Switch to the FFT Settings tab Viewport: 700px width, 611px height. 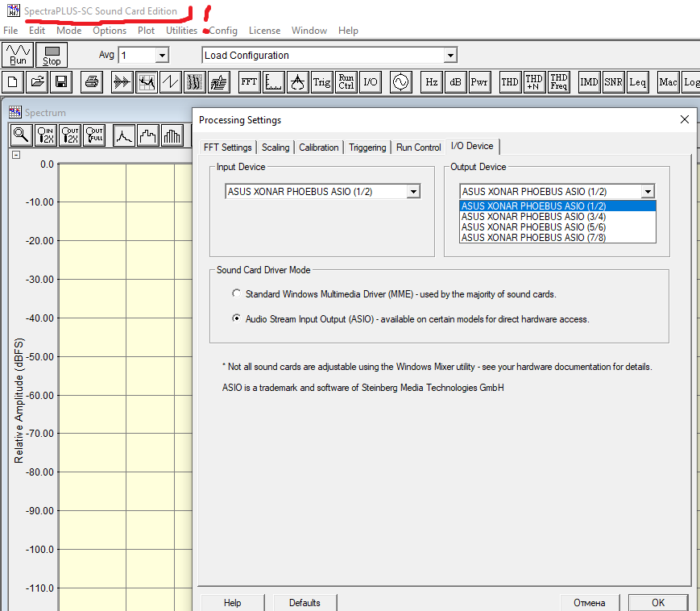coord(228,148)
